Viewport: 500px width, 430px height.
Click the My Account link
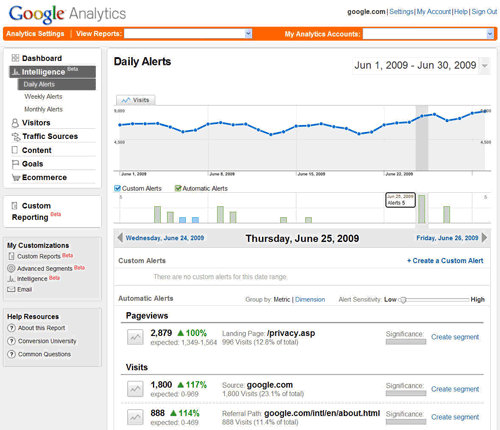click(x=434, y=12)
